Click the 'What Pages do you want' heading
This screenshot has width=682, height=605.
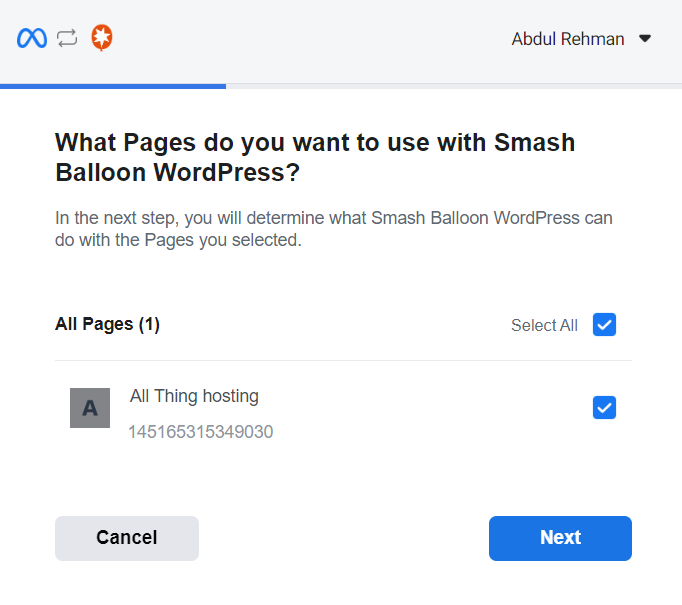coord(314,142)
